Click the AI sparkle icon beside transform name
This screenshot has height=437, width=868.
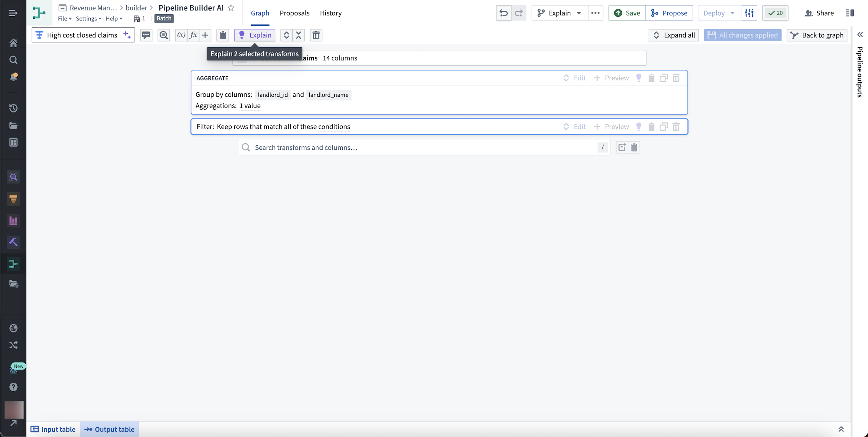click(x=127, y=35)
